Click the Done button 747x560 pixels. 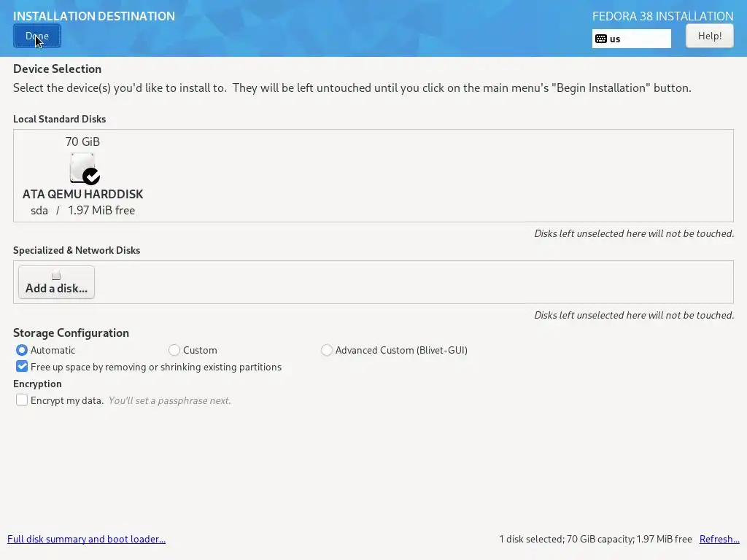click(x=36, y=36)
